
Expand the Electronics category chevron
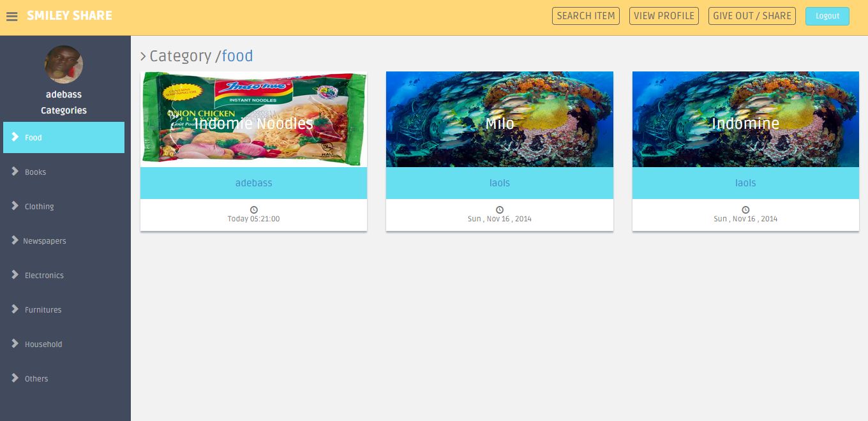(x=15, y=275)
